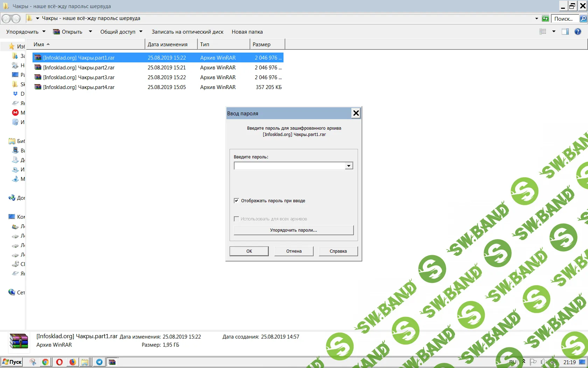Image resolution: width=588 pixels, height=368 pixels.
Task: Switch to WinRAR in the taskbar
Action: tap(112, 362)
